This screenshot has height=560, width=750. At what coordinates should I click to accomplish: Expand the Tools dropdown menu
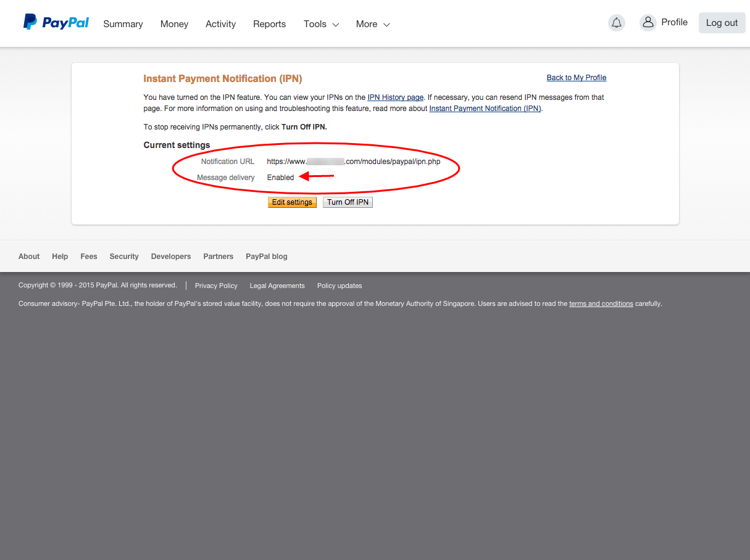[x=321, y=24]
